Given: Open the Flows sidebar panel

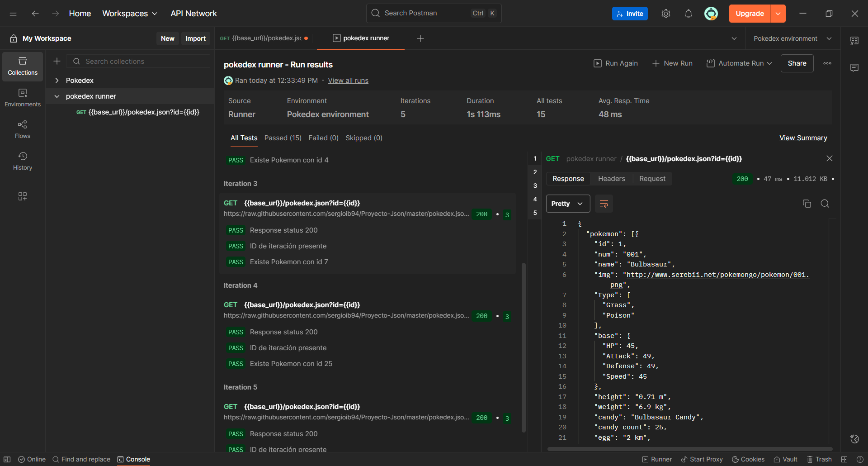Looking at the screenshot, I should click(23, 129).
